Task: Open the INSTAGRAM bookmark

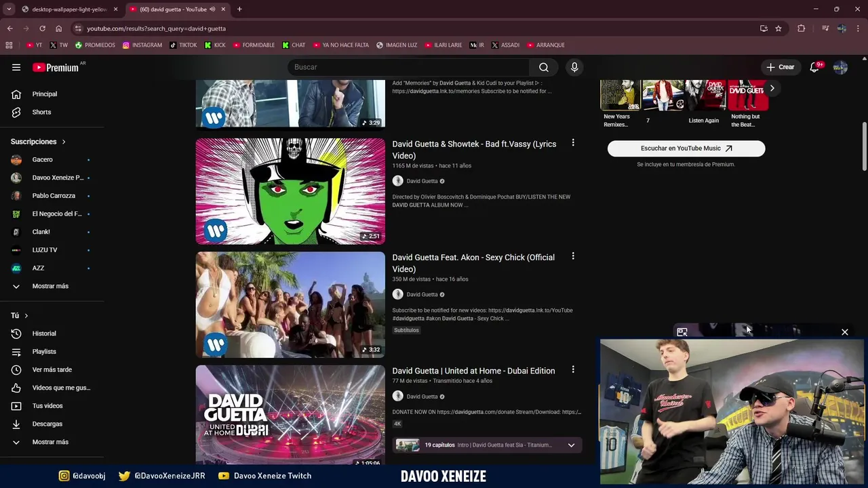Action: click(x=142, y=45)
